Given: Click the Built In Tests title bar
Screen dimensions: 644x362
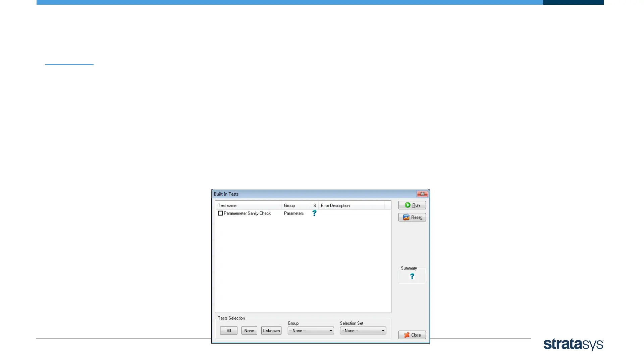Looking at the screenshot, I should 302,194.
